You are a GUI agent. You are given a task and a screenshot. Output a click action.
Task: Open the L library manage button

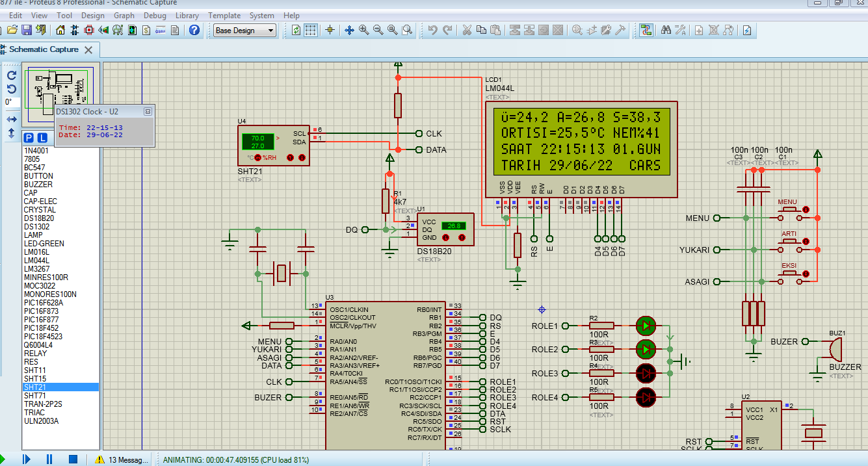click(42, 138)
